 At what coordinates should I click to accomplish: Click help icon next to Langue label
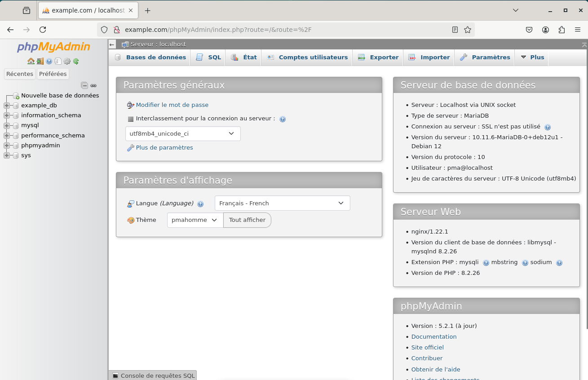tap(200, 203)
